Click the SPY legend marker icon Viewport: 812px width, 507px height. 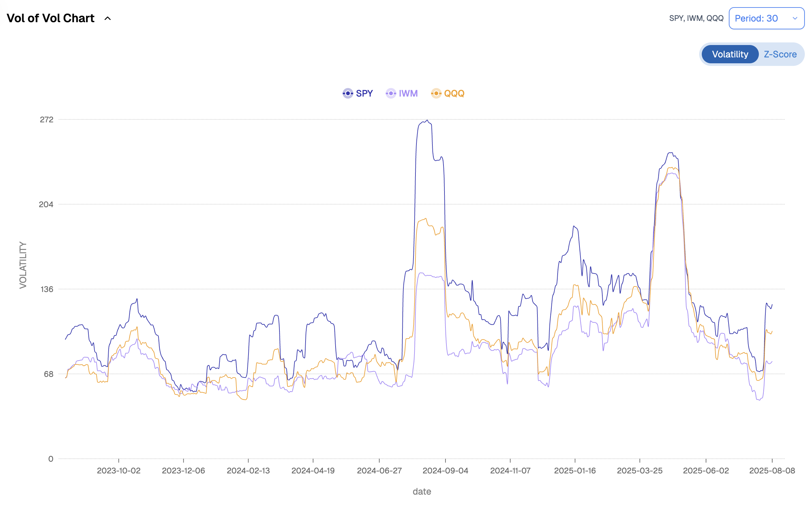348,93
